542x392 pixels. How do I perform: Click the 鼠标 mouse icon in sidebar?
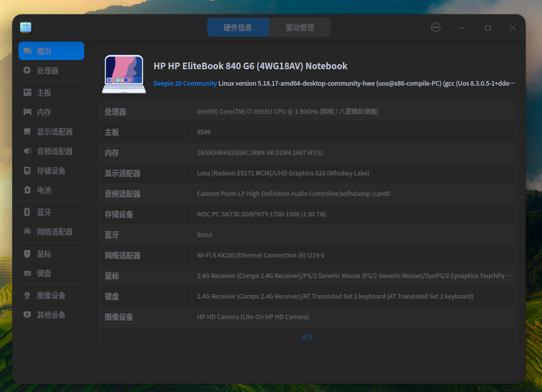27,254
